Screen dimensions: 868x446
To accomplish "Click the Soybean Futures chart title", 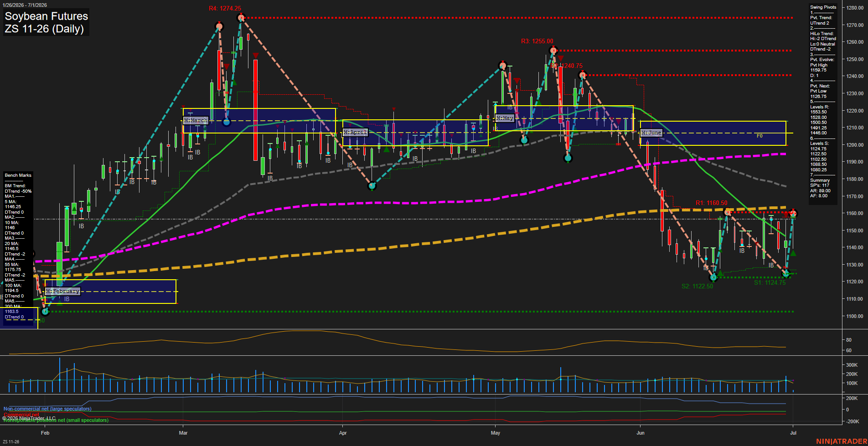I will click(x=46, y=16).
